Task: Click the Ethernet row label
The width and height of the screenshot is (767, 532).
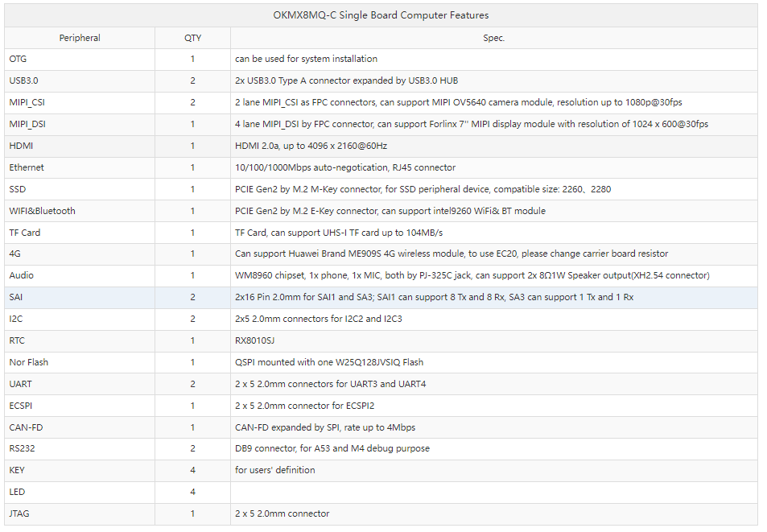Action: click(x=27, y=167)
